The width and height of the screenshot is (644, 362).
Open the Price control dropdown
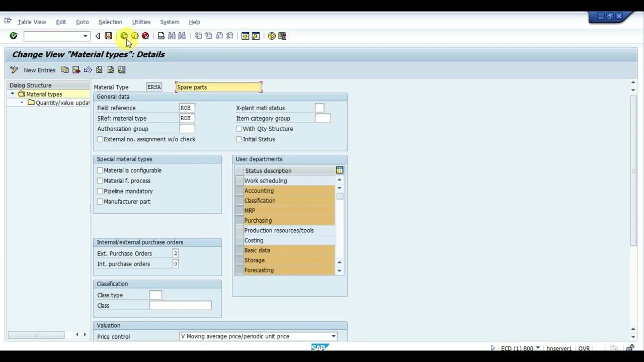point(333,336)
